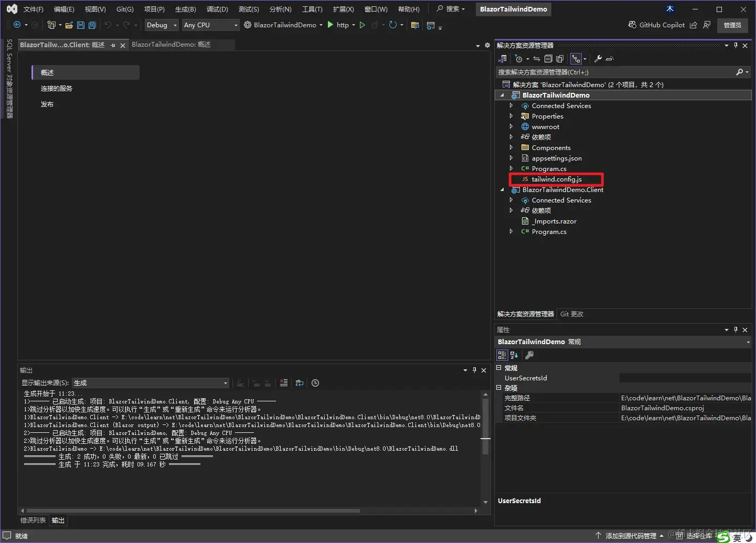Click the pending changes filter clock icon
This screenshot has width=756, height=543.
click(x=519, y=59)
